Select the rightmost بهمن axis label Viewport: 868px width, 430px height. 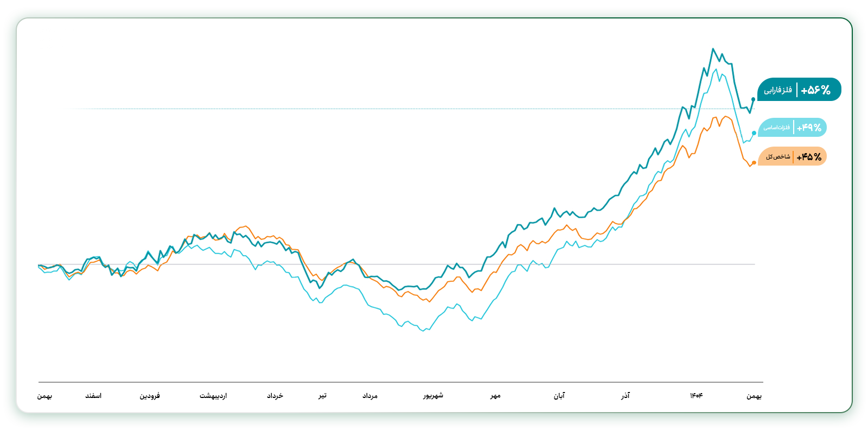pyautogui.click(x=754, y=396)
